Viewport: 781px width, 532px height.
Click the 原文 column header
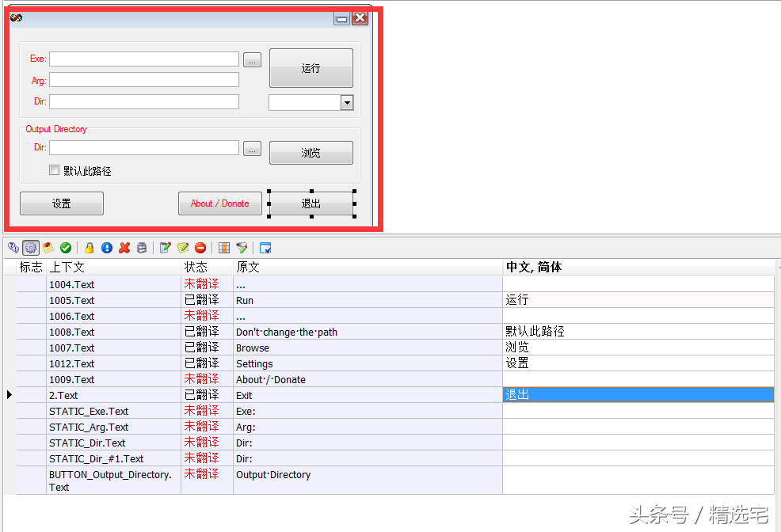pyautogui.click(x=368, y=268)
